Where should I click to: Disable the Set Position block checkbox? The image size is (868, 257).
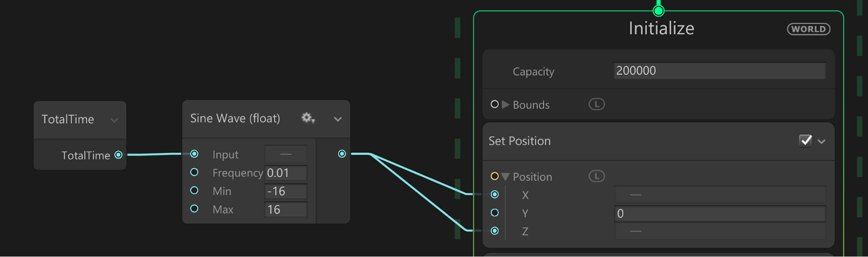click(x=805, y=140)
